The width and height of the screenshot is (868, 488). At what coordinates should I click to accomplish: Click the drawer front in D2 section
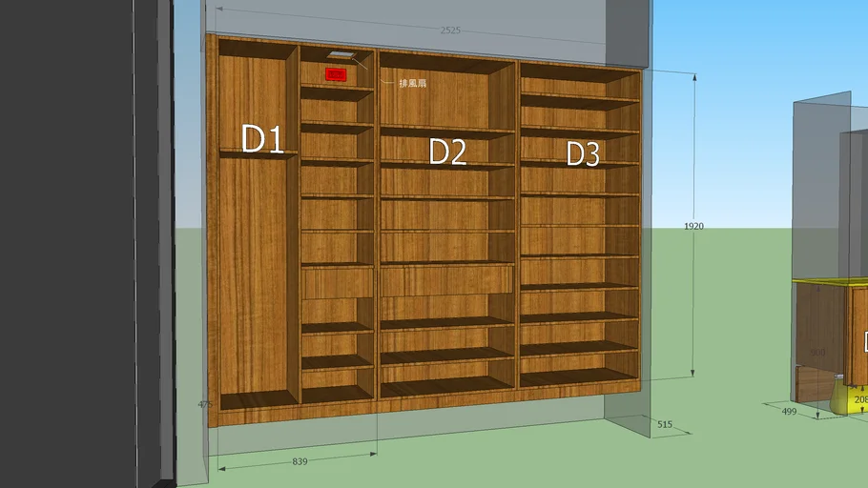(446, 281)
